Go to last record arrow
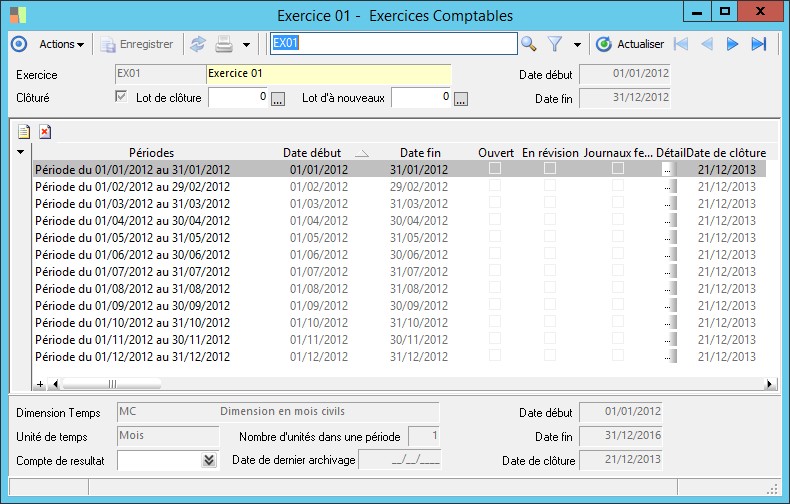 coord(759,44)
